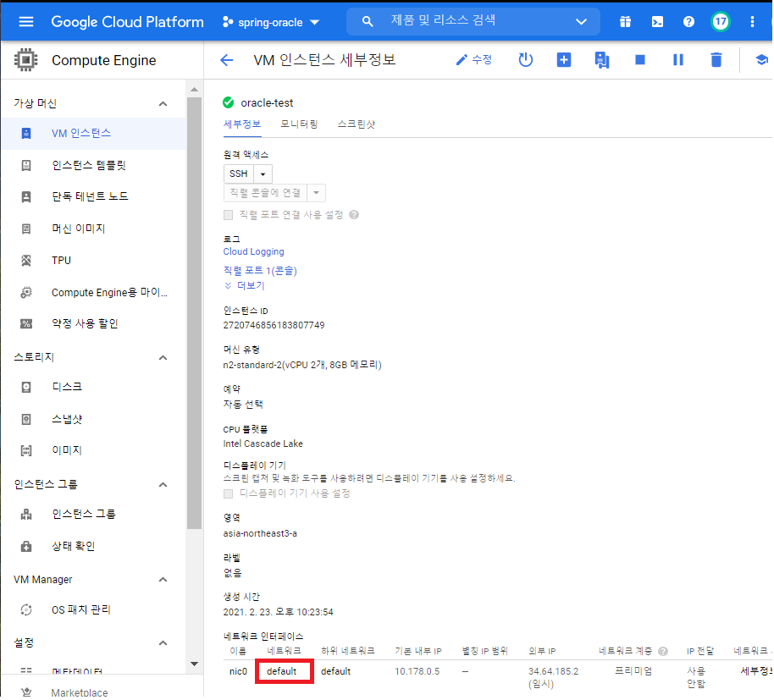The image size is (774, 700).
Task: Select VM 인스턴스 in the sidebar
Action: pos(93,133)
